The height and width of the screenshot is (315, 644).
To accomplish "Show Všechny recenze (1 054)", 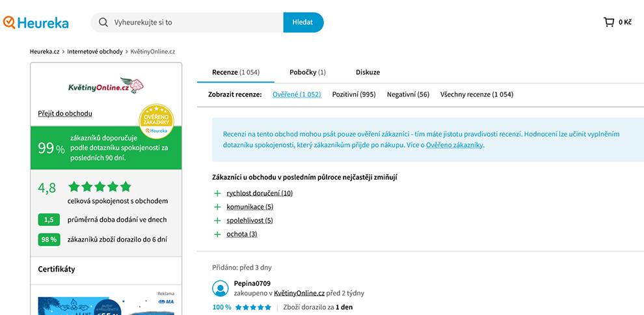I will 477,94.
